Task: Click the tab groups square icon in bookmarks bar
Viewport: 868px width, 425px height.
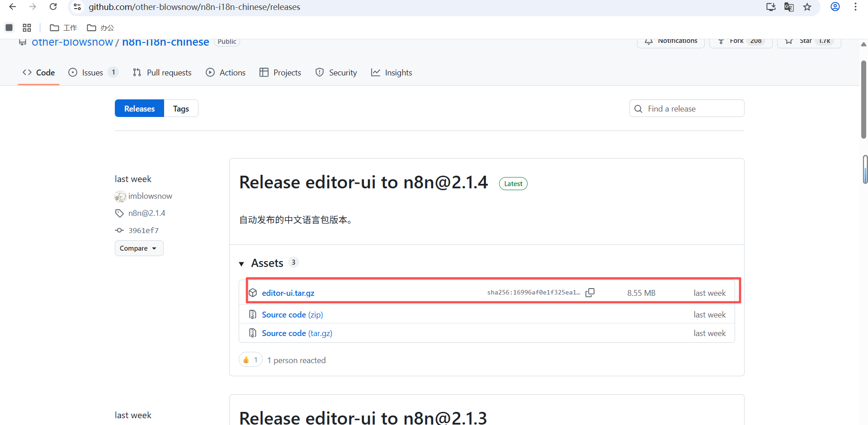Action: 9,28
